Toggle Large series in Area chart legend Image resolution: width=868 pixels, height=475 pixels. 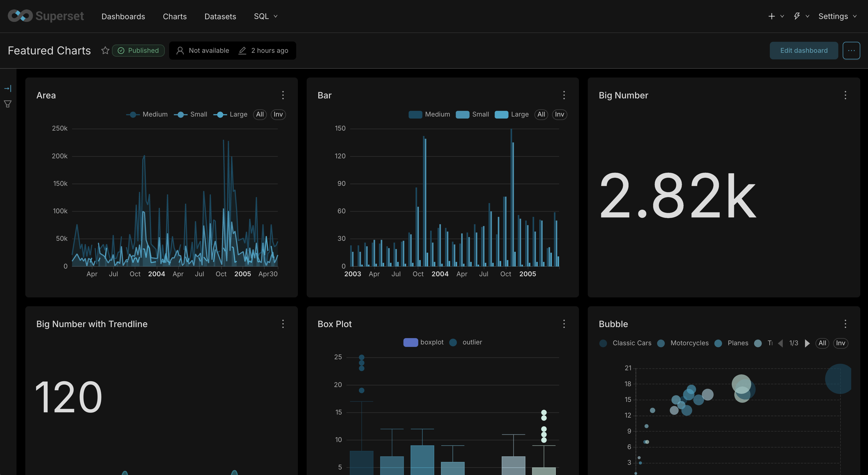(230, 115)
